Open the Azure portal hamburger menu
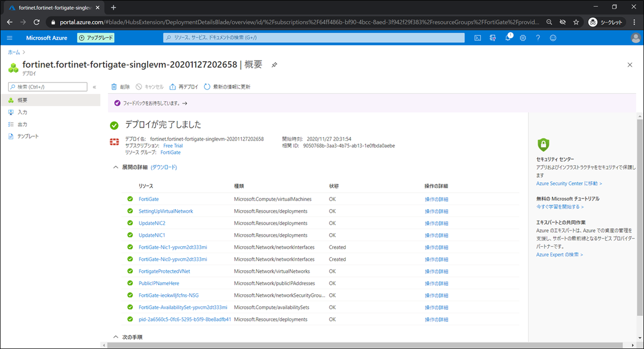 pos(10,38)
